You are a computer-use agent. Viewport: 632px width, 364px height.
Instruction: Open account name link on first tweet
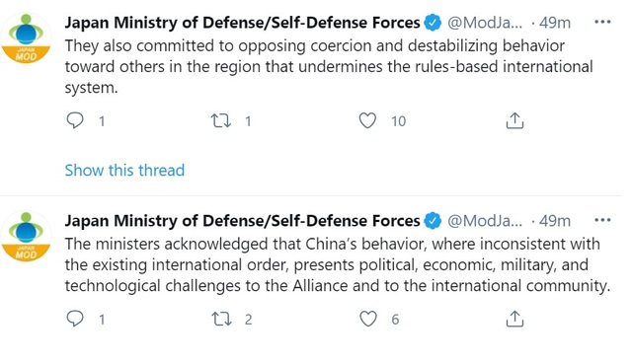(x=242, y=23)
